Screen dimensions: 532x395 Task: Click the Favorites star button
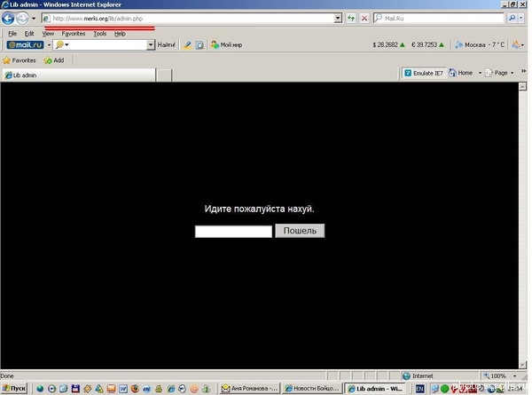tap(20, 60)
